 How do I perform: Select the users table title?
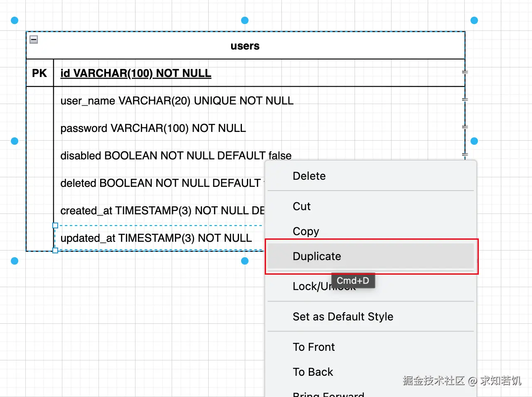[x=245, y=46]
